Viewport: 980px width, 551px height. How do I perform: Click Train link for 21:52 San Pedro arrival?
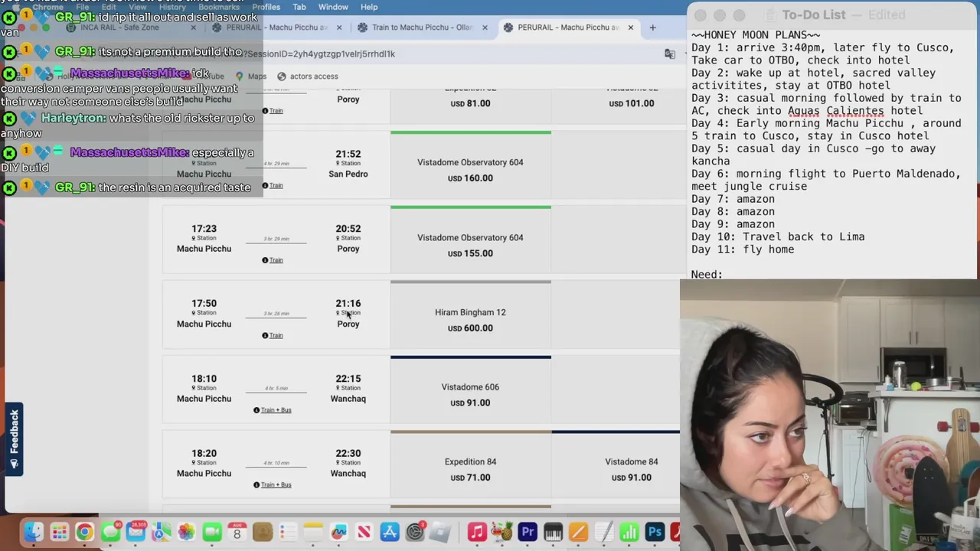(x=276, y=185)
